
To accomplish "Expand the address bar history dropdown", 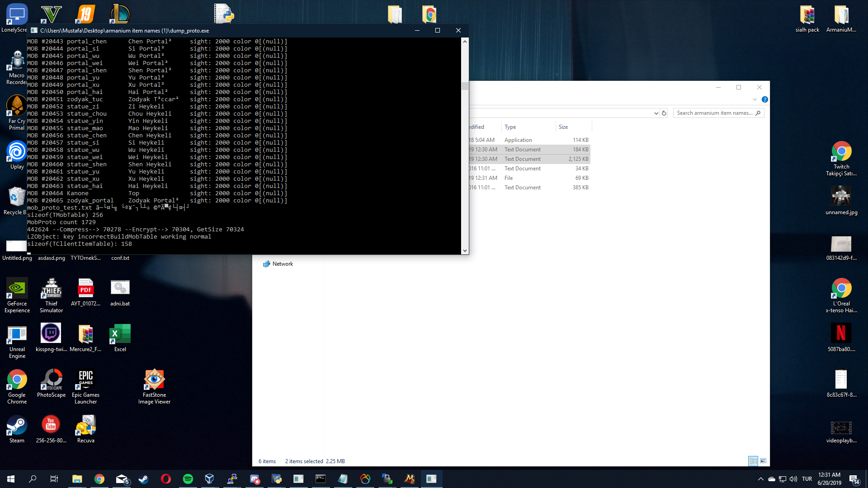I will (x=656, y=113).
